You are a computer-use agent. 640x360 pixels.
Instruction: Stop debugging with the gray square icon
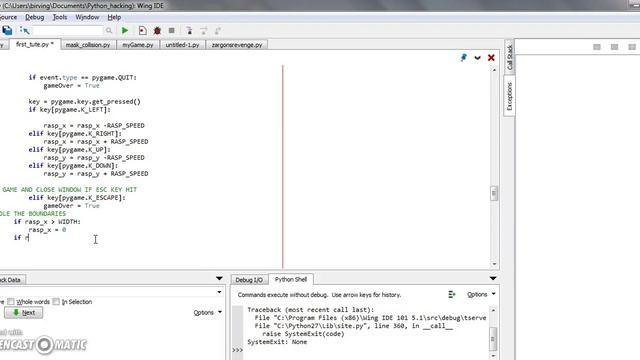click(x=171, y=31)
